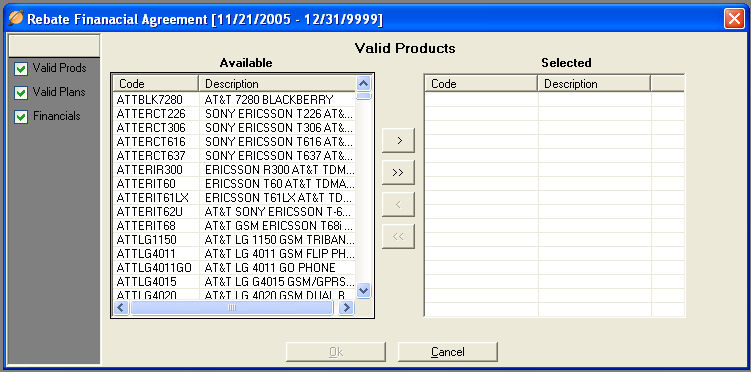Click AT&T SONY ERICSSON T-6 description
Image resolution: width=751 pixels, height=372 pixels.
coord(278,212)
